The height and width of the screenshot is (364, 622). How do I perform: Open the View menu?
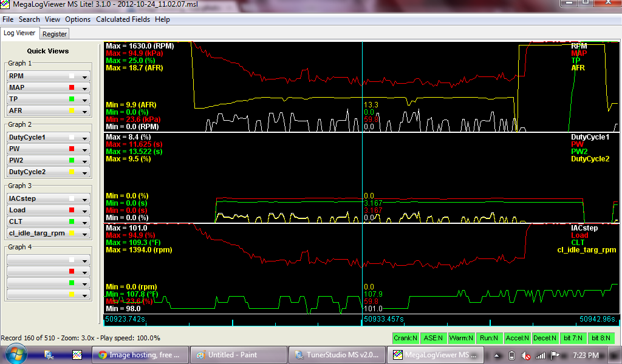click(x=52, y=19)
